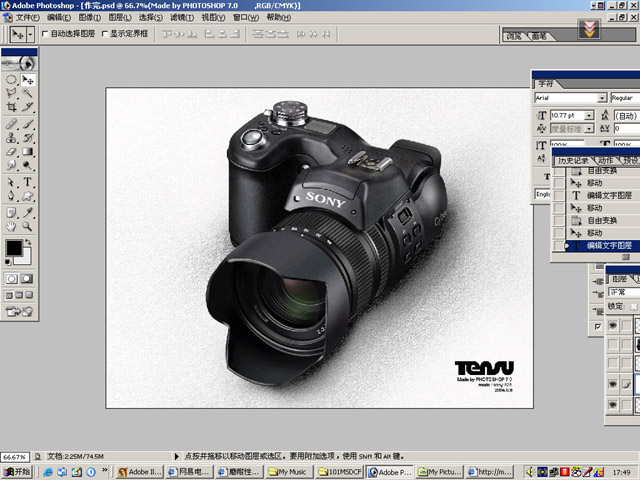Image resolution: width=640 pixels, height=480 pixels.
Task: Select the Notes tool
Action: point(11,212)
